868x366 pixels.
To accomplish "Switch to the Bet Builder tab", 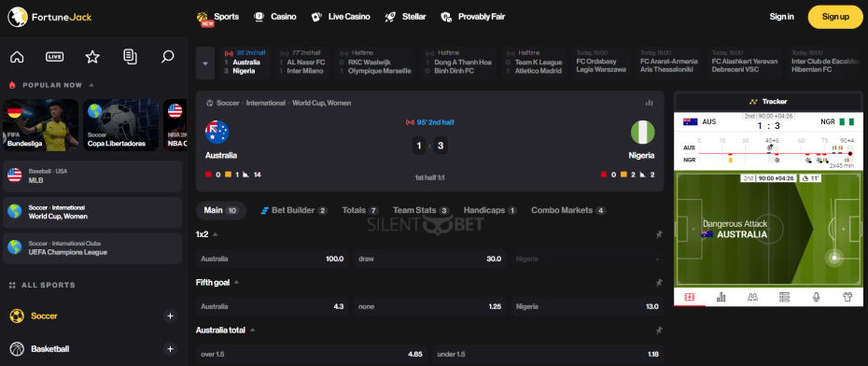I will [294, 210].
